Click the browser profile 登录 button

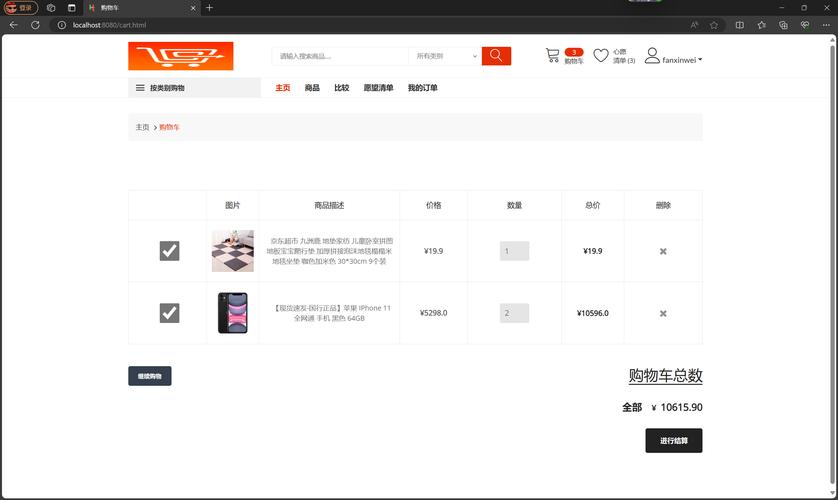20,7
